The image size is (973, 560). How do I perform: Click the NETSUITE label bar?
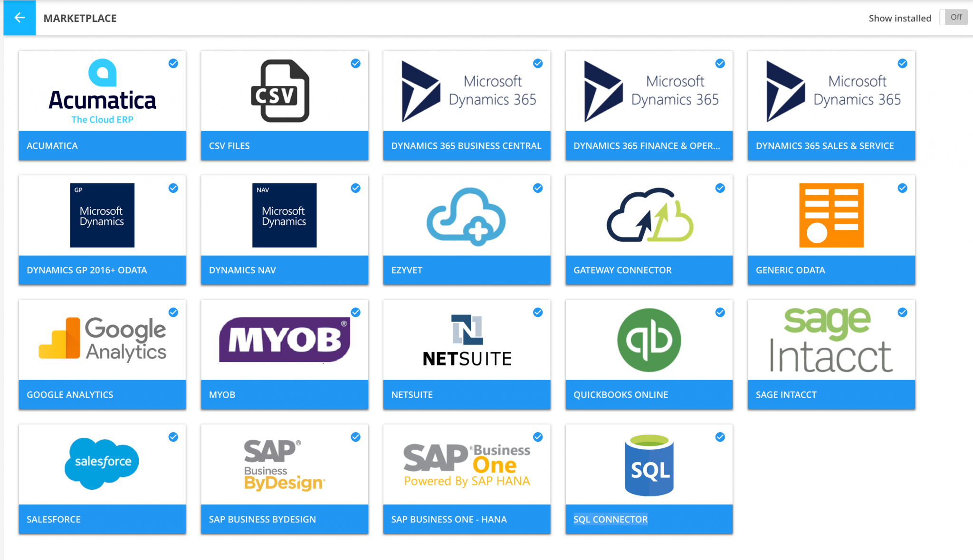click(467, 395)
